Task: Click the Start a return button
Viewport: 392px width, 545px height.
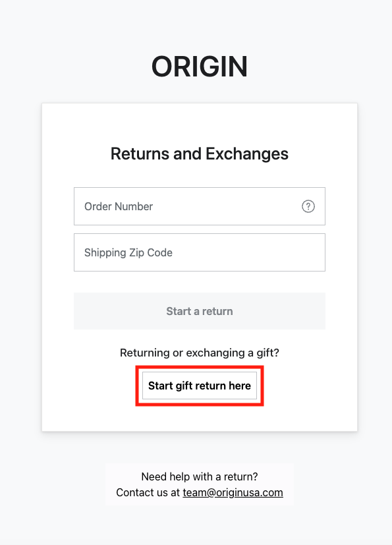Action: pyautogui.click(x=200, y=311)
